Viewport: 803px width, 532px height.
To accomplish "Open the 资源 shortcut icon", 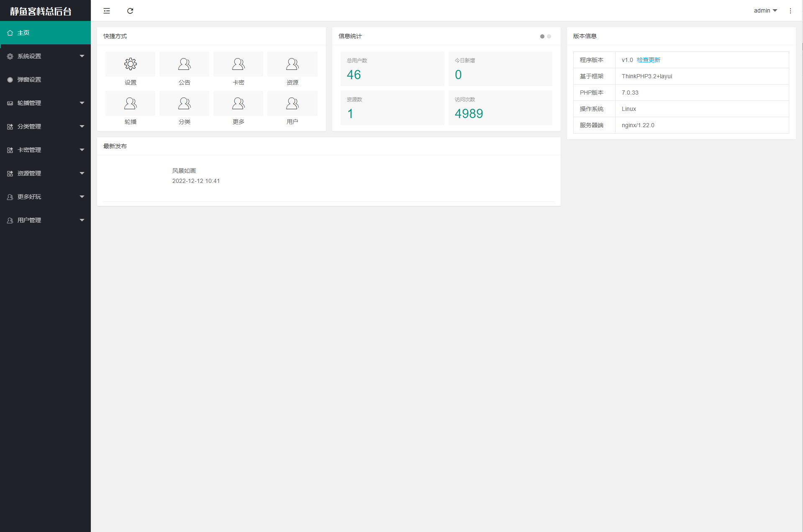I will pos(292,64).
